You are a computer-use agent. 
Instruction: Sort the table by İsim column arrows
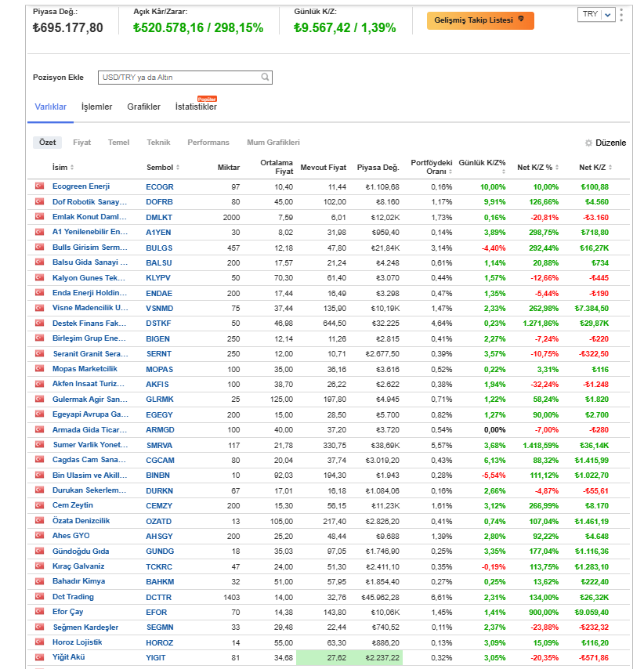point(72,168)
